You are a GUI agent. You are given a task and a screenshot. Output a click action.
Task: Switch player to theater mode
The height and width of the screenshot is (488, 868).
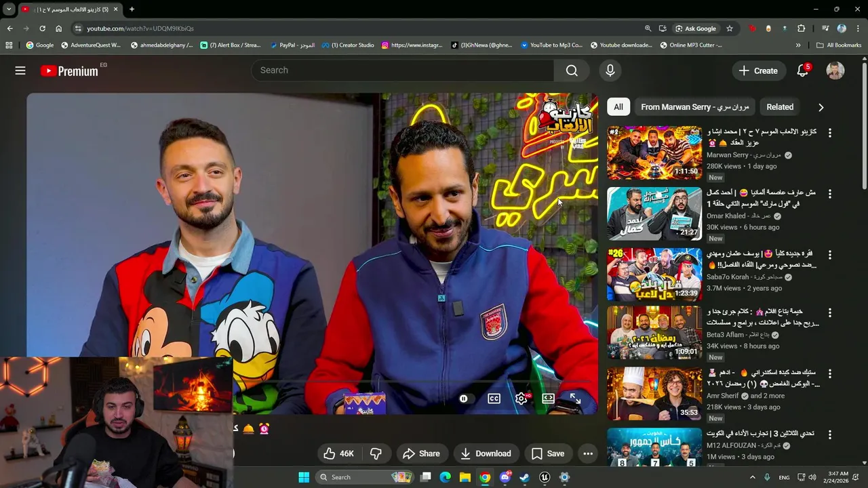[548, 399]
